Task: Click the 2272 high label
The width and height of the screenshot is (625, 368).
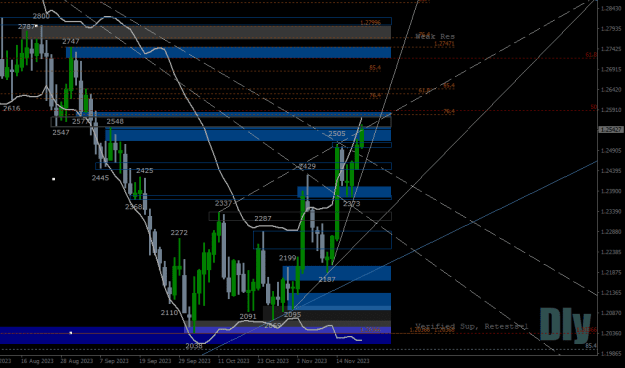Action: [179, 232]
